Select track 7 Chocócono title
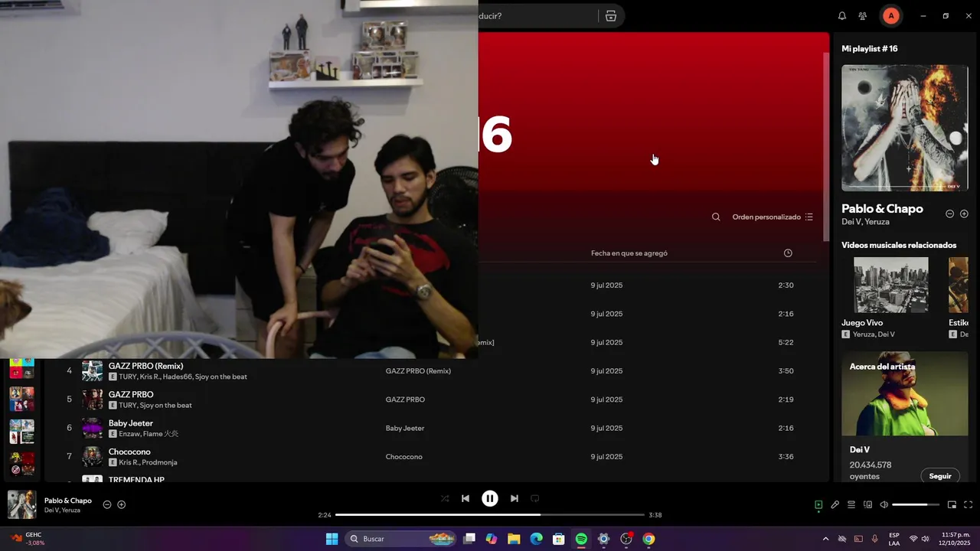980x551 pixels. click(x=129, y=452)
